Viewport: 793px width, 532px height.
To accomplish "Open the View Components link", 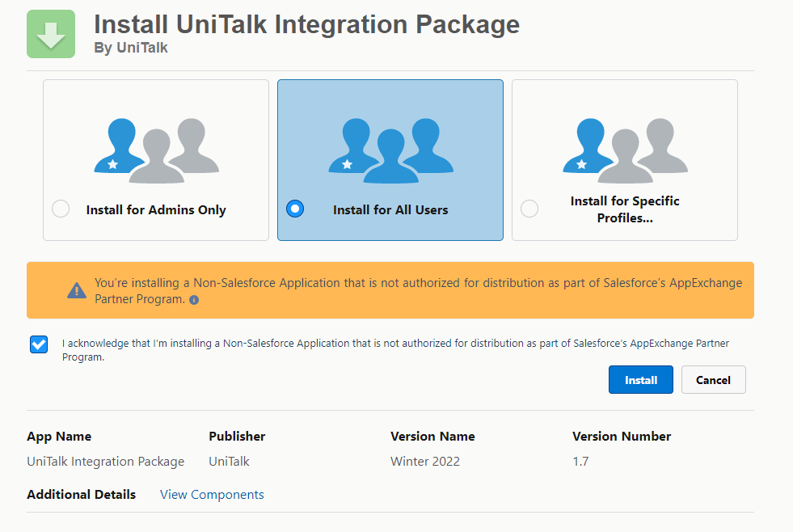I will click(x=212, y=494).
